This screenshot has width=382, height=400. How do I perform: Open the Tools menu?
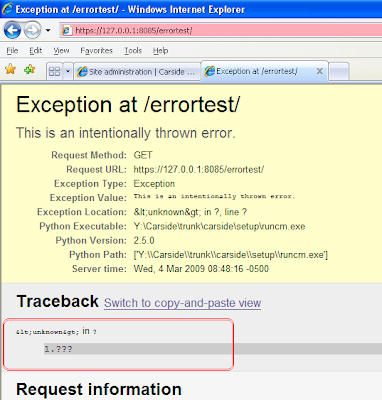click(x=133, y=51)
